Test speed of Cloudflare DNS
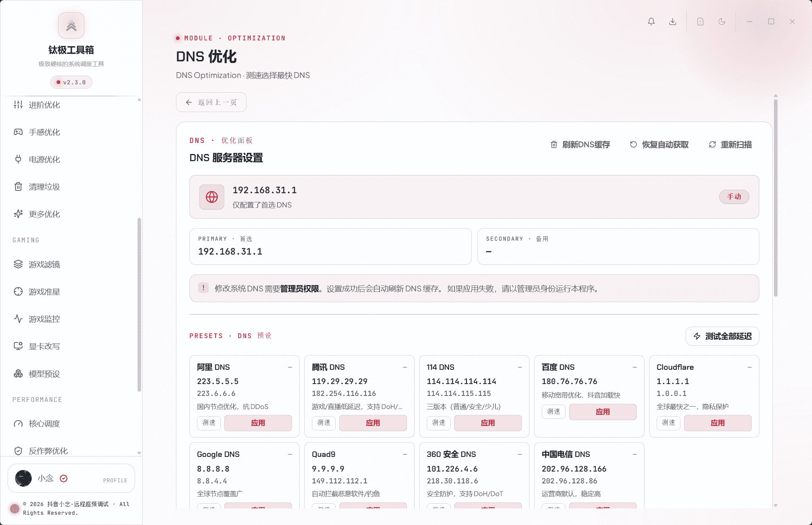This screenshot has width=812, height=525. (x=669, y=423)
